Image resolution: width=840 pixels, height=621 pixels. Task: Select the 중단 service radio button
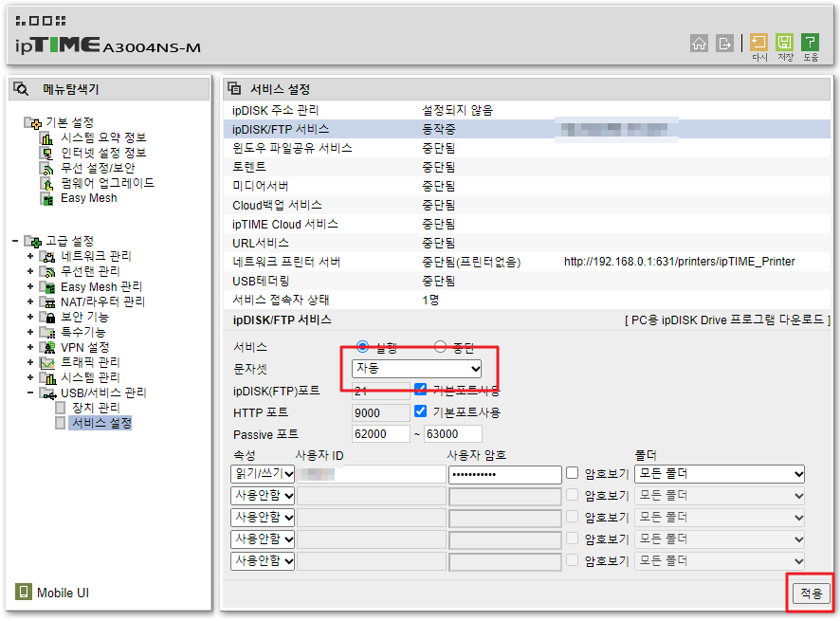(440, 347)
